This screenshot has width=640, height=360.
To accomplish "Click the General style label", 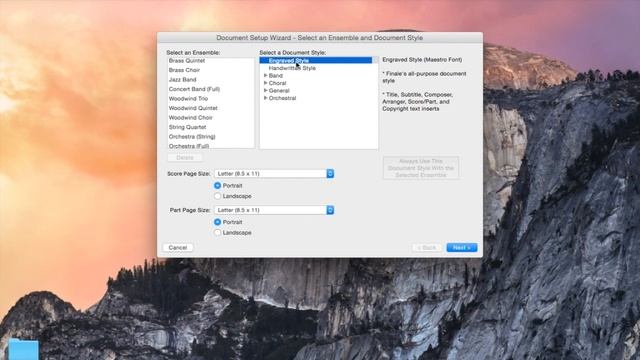I will tap(279, 91).
